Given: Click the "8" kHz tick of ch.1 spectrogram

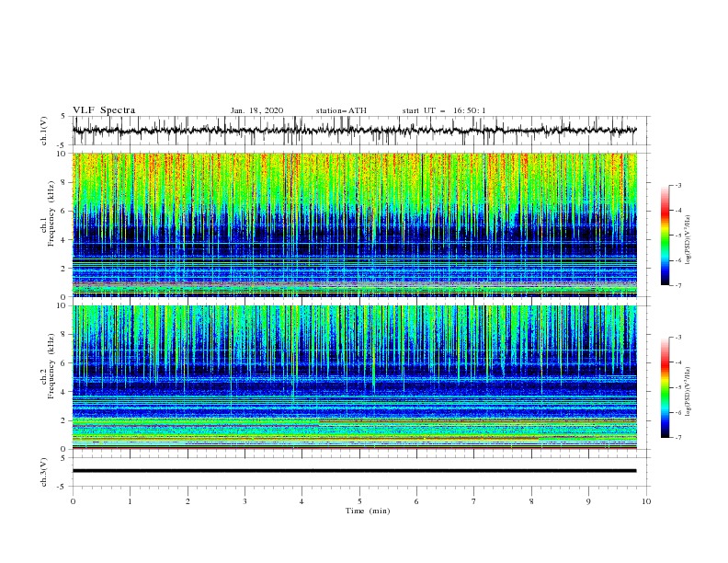Looking at the screenshot, I should pos(64,182).
